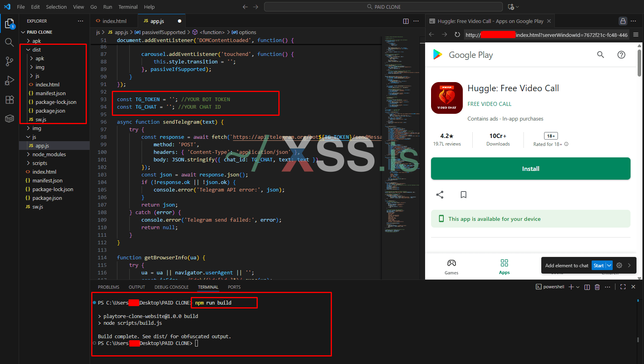This screenshot has width=644, height=364.
Task: Open the Extensions view
Action: coord(10,100)
